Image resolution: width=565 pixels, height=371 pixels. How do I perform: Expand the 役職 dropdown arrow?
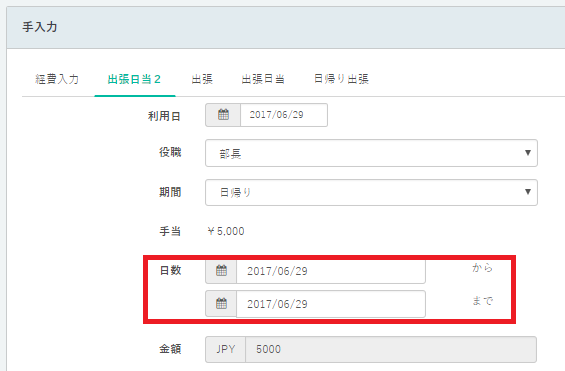coord(528,153)
